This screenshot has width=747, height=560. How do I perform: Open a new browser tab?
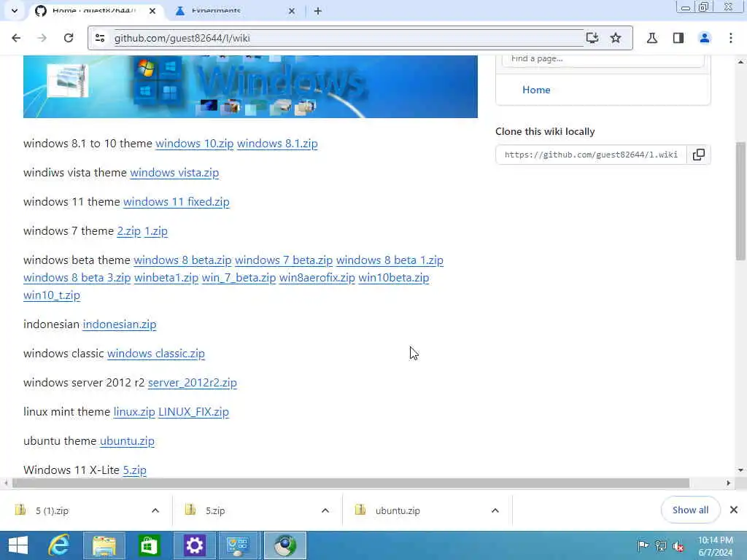click(318, 11)
